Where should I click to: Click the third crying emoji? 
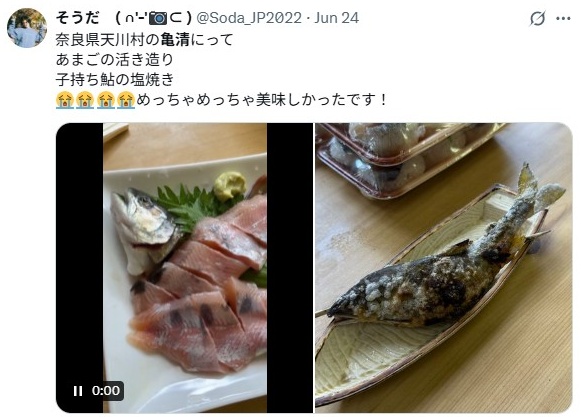point(106,100)
